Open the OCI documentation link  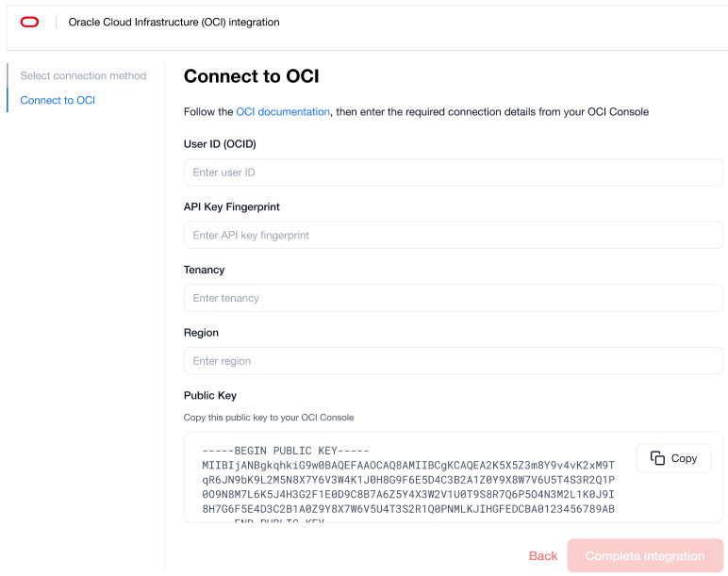(x=283, y=111)
